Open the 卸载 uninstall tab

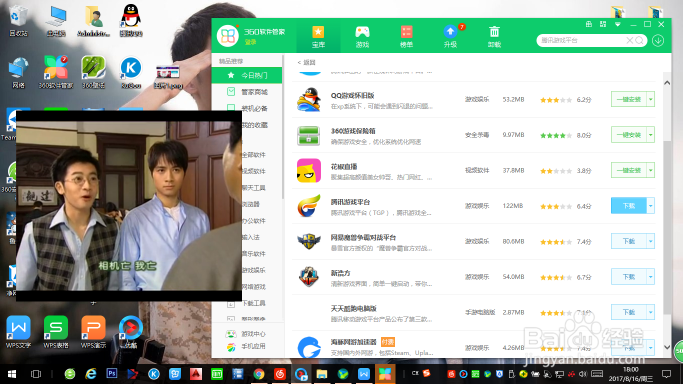494,37
